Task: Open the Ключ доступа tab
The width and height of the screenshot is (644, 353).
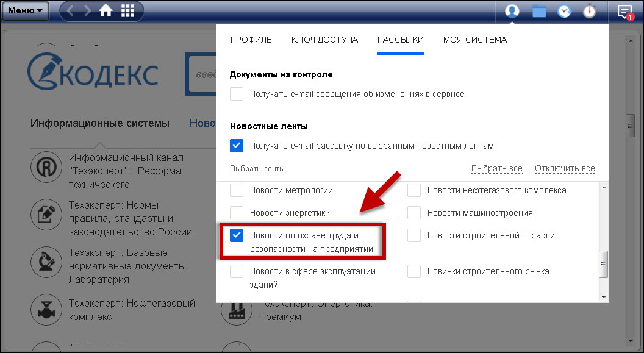Action: pos(324,40)
